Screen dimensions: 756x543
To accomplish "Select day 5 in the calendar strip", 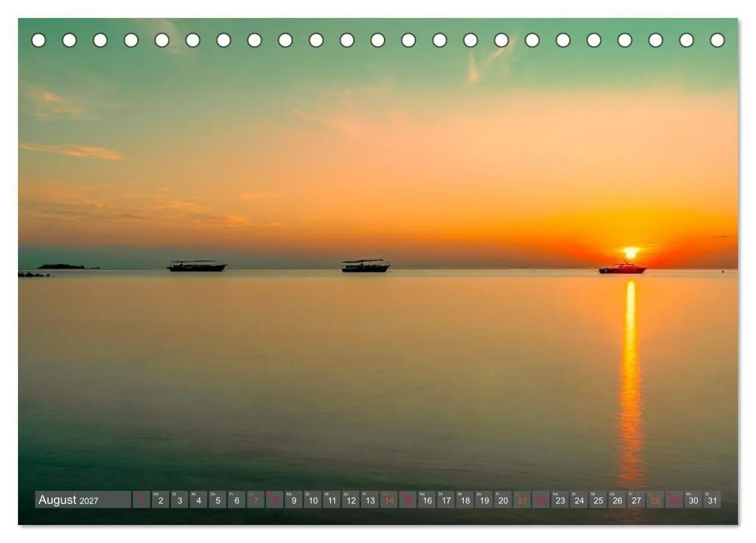I will coord(217,500).
